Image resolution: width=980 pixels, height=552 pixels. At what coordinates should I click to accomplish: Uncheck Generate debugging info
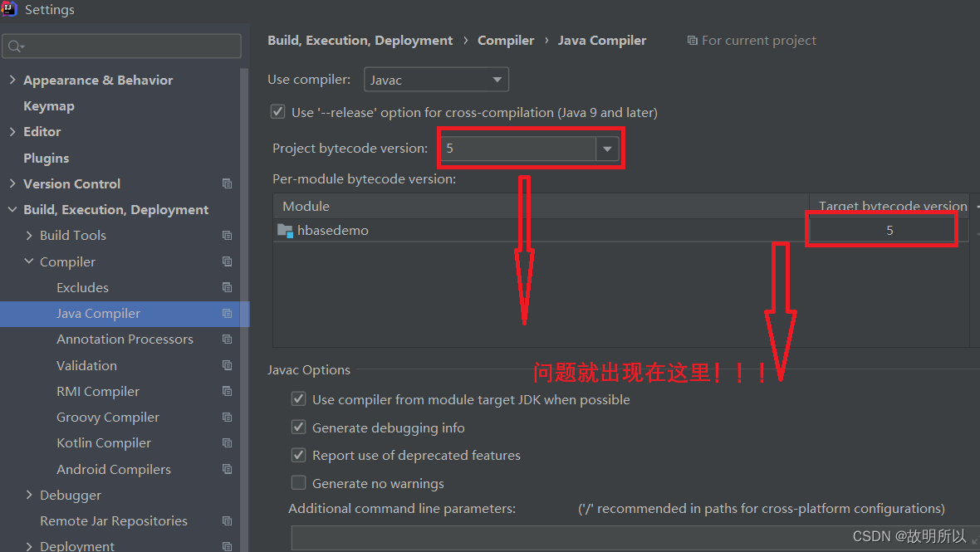click(299, 427)
